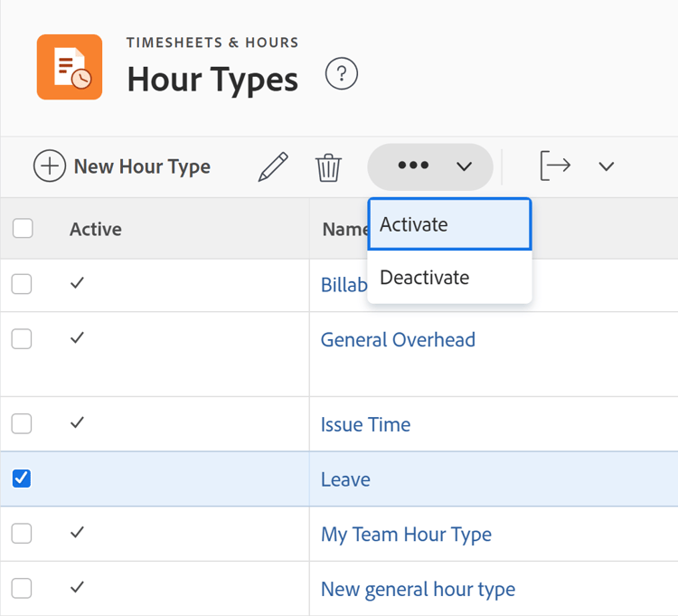
Task: Click the trash delete icon
Action: tap(328, 167)
